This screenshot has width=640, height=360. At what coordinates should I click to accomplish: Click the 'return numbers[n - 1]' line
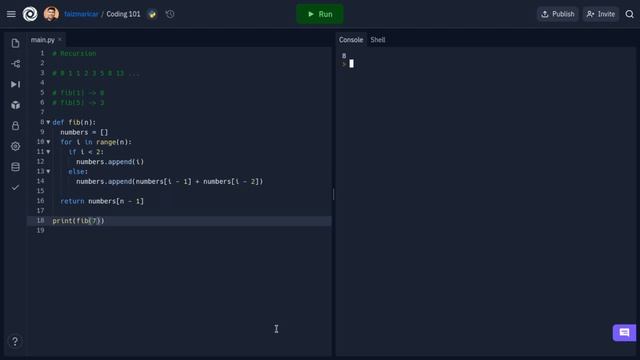[x=102, y=201]
